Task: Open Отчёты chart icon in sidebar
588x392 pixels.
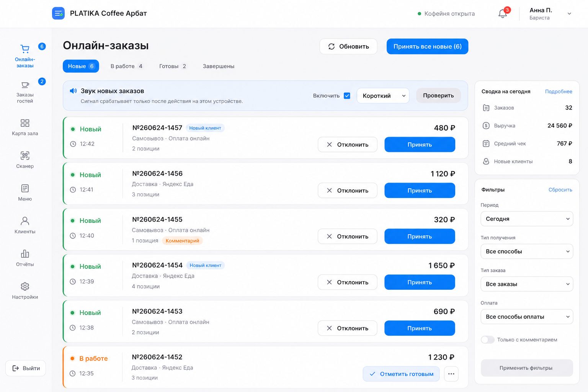Action: coord(25,254)
